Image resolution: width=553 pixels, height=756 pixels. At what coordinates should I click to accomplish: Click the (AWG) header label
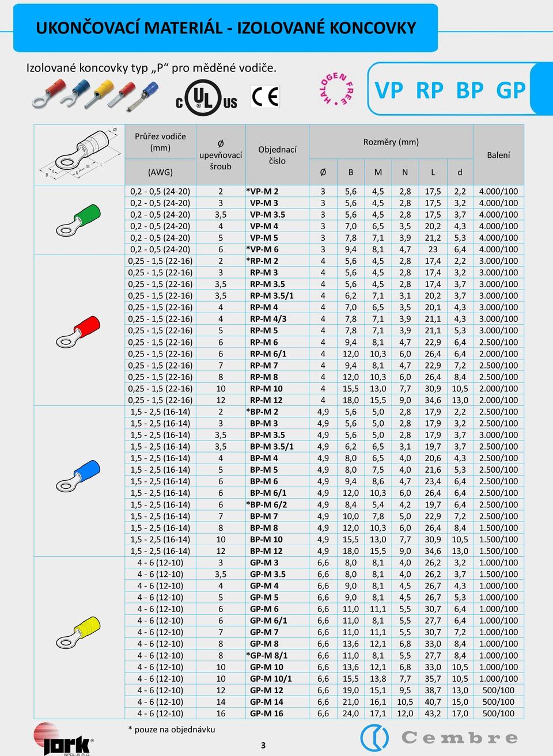click(x=160, y=172)
